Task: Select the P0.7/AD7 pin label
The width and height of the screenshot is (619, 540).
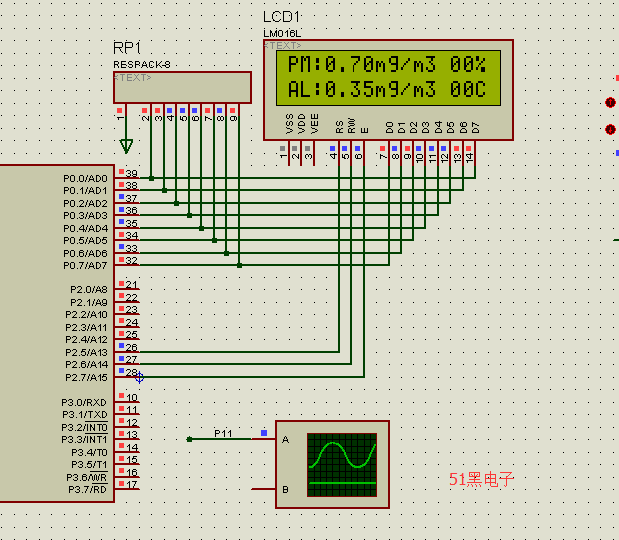Action: 86,265
